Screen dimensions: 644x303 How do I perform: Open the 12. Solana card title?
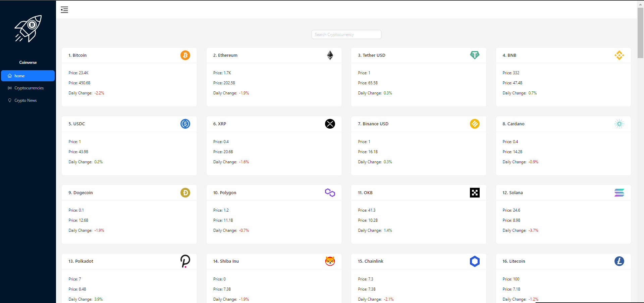coord(513,193)
